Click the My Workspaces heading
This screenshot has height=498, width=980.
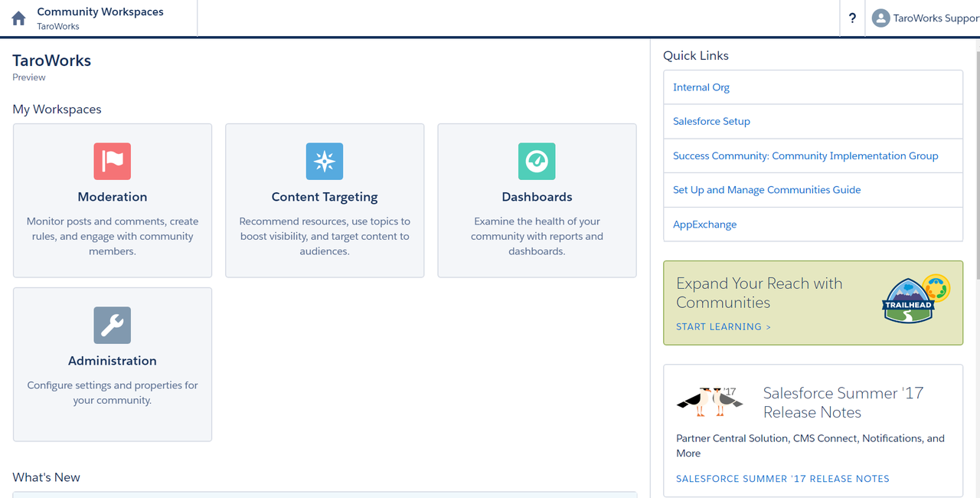pos(57,110)
